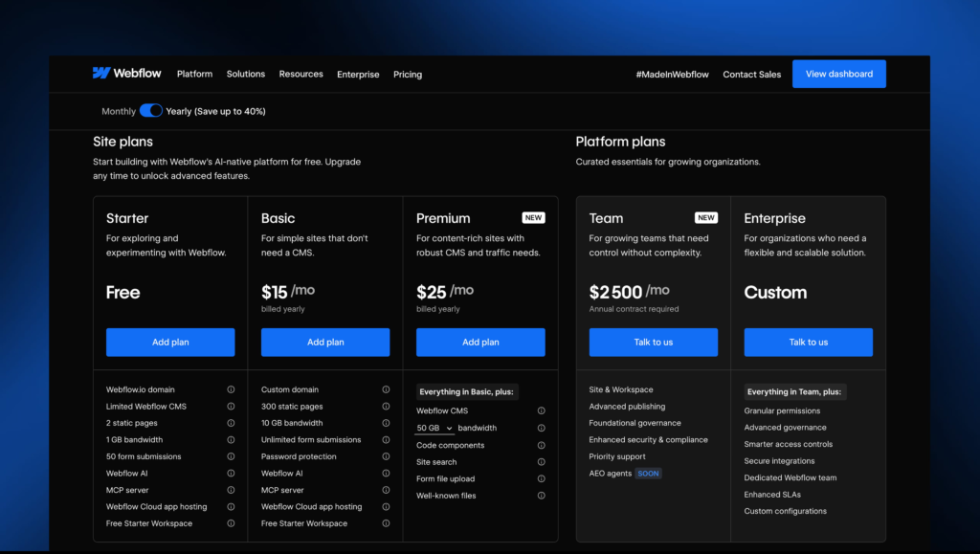Show info for Site search

(x=542, y=462)
